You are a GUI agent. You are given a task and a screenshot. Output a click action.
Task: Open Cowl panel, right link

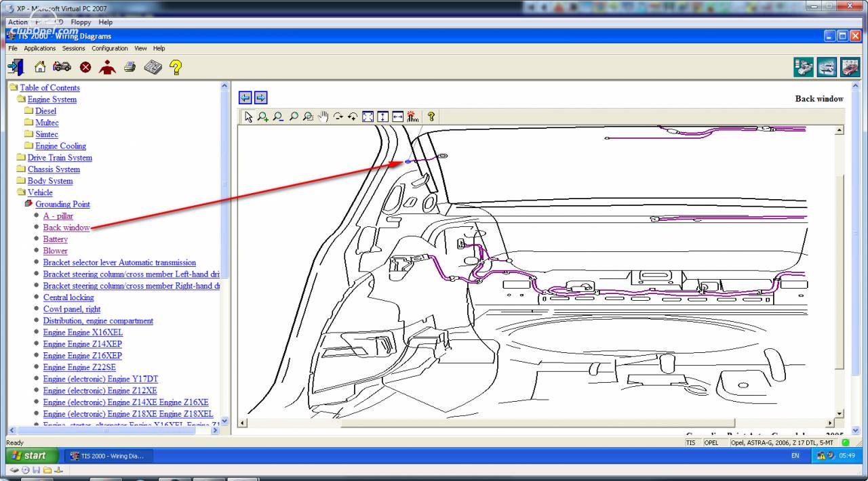point(72,309)
